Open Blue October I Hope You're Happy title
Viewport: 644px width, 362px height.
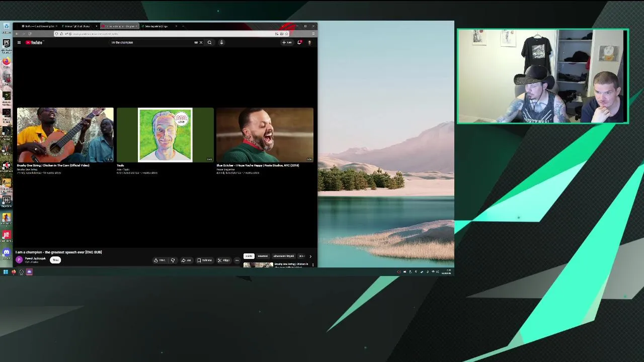coord(258,165)
